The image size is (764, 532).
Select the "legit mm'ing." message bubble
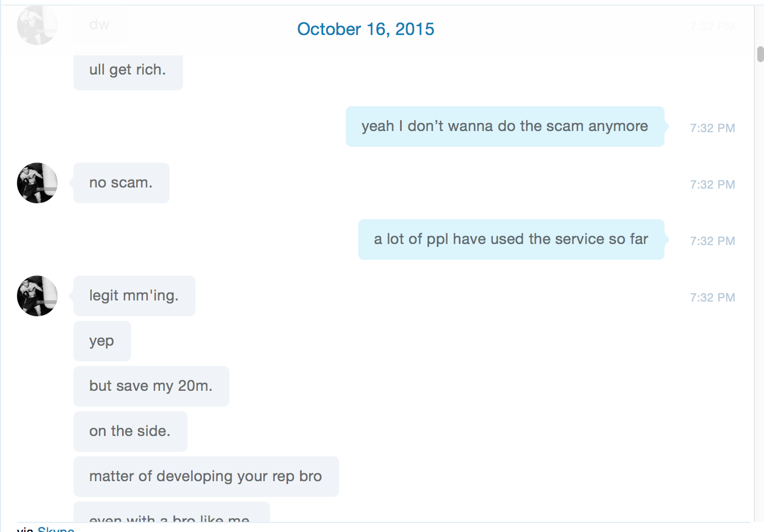[x=134, y=296]
